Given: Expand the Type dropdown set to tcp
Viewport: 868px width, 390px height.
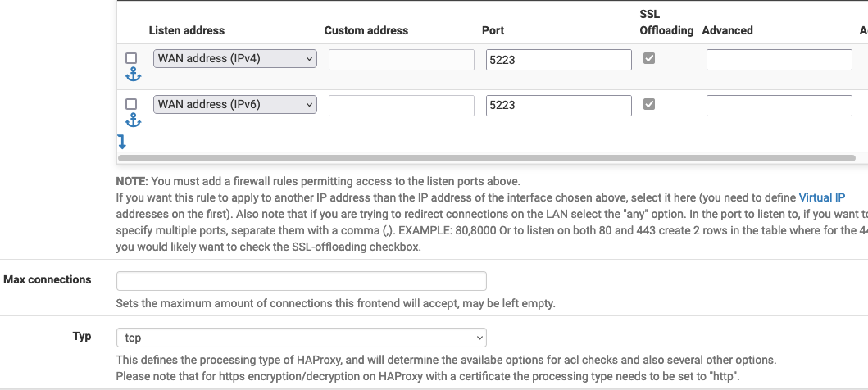Looking at the screenshot, I should pos(301,338).
